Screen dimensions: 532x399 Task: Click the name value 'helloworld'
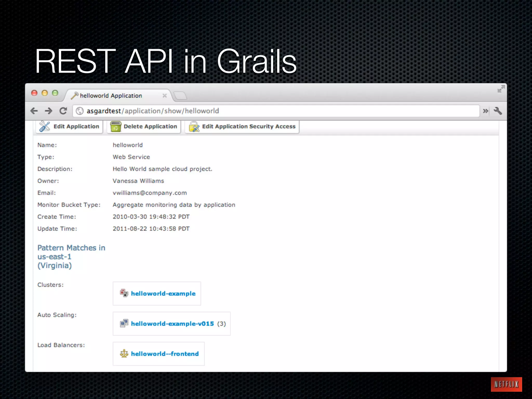click(x=128, y=145)
